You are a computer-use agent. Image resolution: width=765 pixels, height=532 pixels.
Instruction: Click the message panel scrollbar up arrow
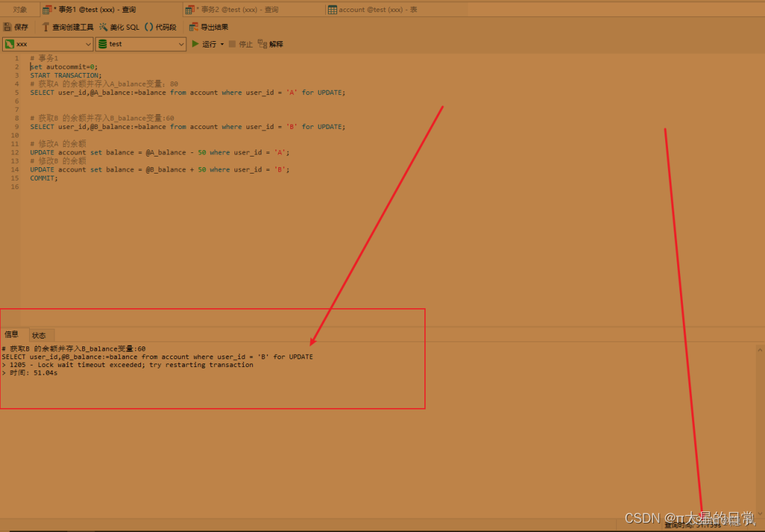coord(759,349)
